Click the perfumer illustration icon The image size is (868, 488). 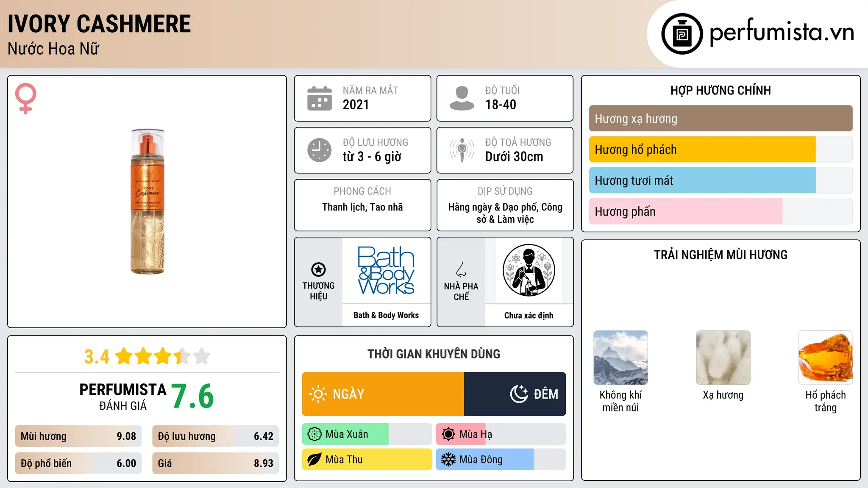(529, 270)
